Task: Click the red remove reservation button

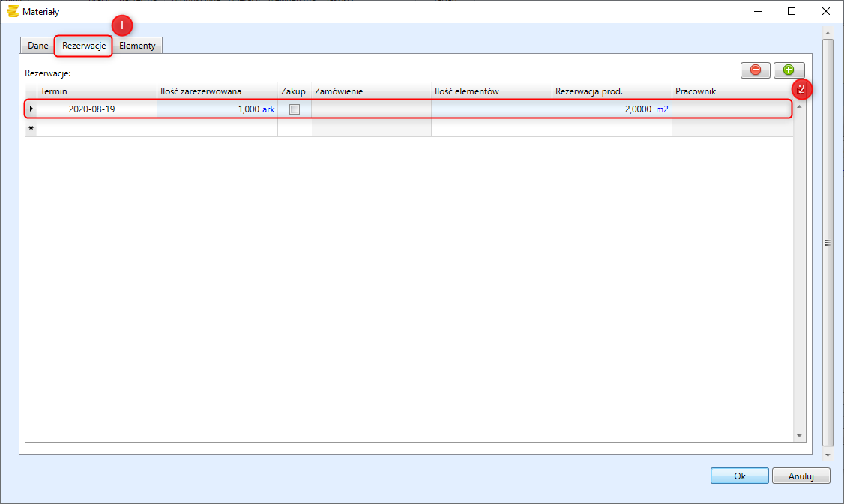Action: [755, 70]
